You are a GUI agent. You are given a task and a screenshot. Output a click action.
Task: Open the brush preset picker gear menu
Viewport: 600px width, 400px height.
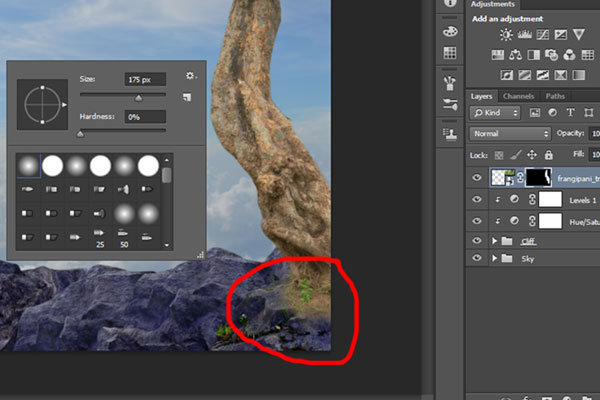click(x=190, y=76)
